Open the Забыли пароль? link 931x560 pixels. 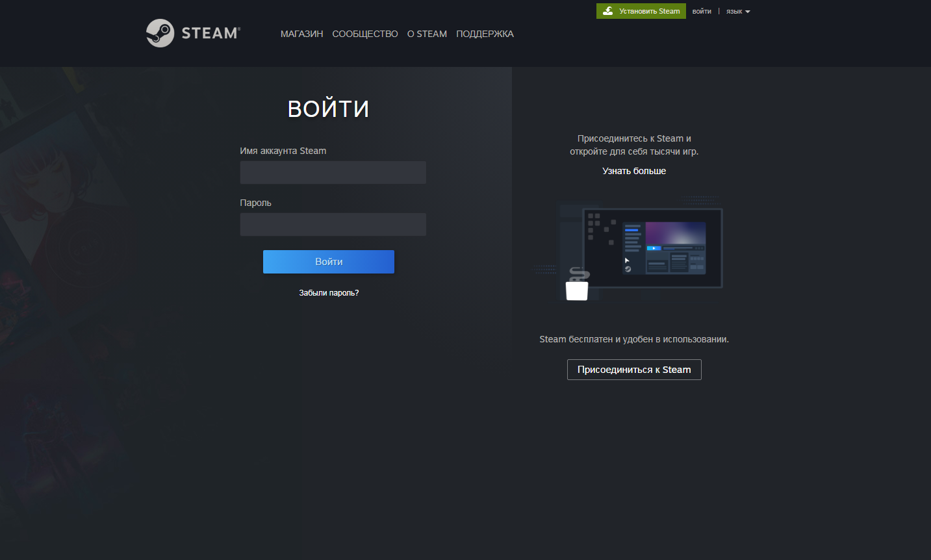[329, 293]
